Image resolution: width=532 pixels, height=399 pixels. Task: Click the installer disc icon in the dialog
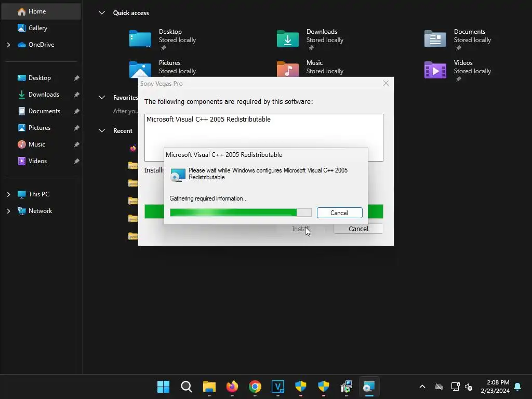point(178,175)
